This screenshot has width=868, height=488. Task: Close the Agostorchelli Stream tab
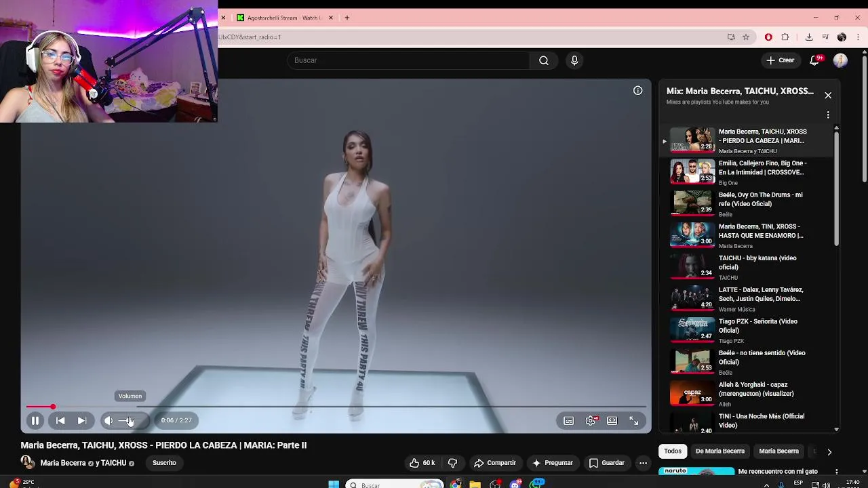[x=331, y=18]
